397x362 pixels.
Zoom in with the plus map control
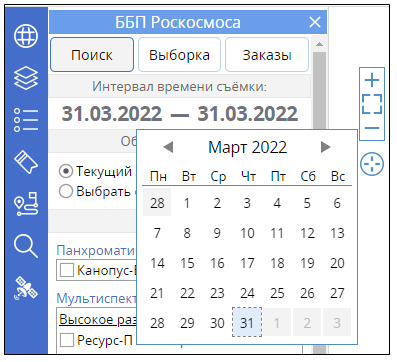pyautogui.click(x=372, y=80)
